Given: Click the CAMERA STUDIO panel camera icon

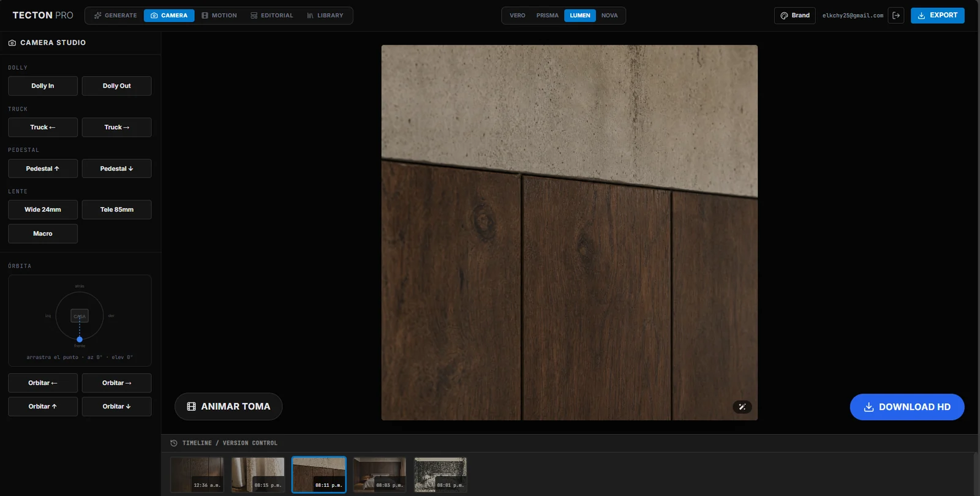Looking at the screenshot, I should coord(12,43).
